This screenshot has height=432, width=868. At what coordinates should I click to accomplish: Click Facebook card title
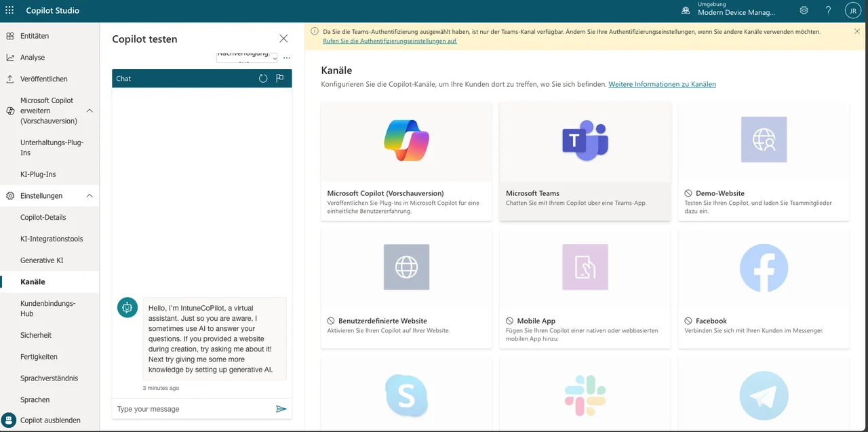click(x=711, y=321)
